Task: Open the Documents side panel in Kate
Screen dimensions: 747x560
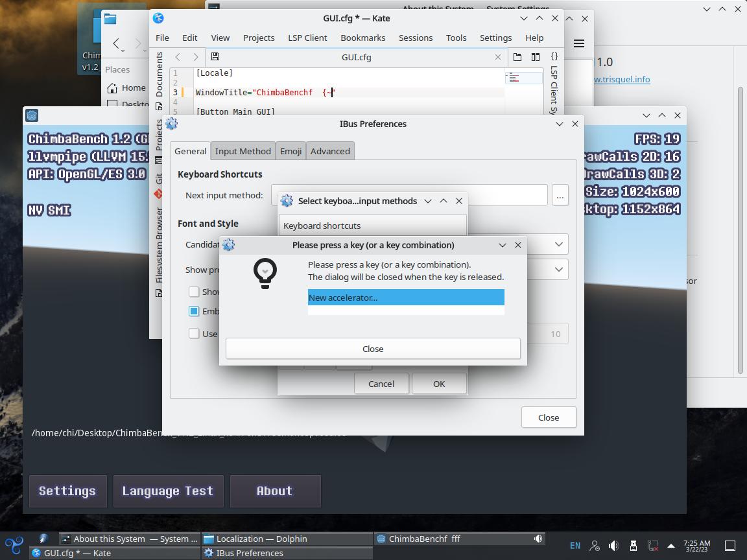Action: 159,81
